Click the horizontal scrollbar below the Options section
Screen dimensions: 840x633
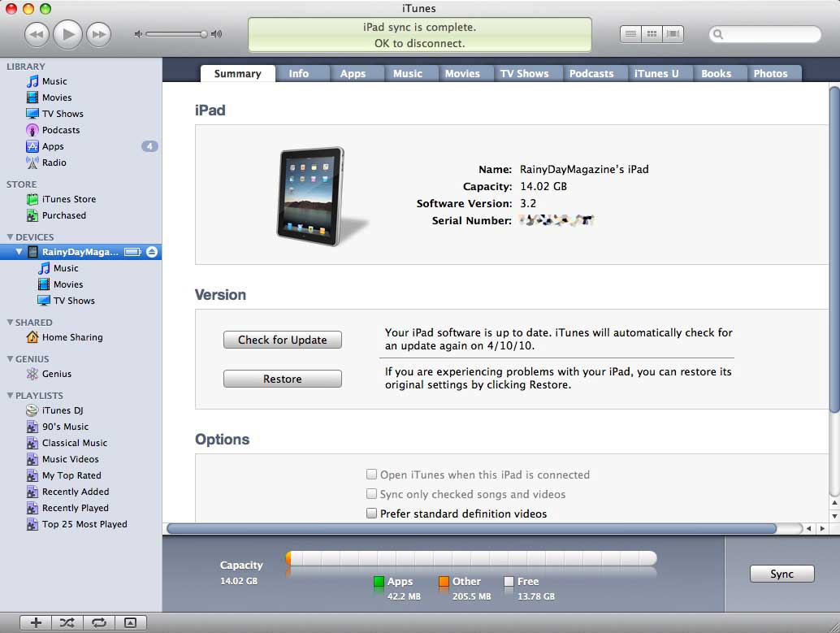click(x=471, y=528)
